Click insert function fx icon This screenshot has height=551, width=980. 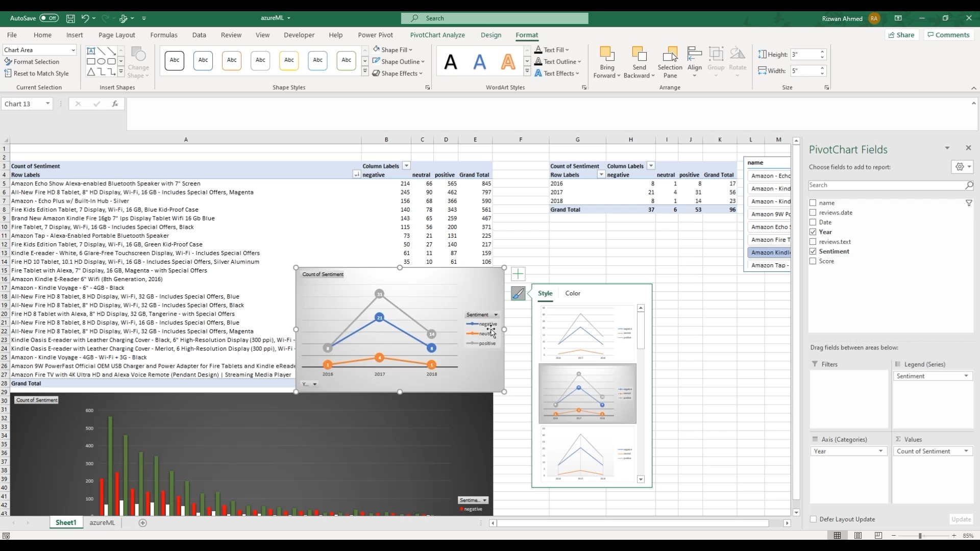[x=115, y=104]
